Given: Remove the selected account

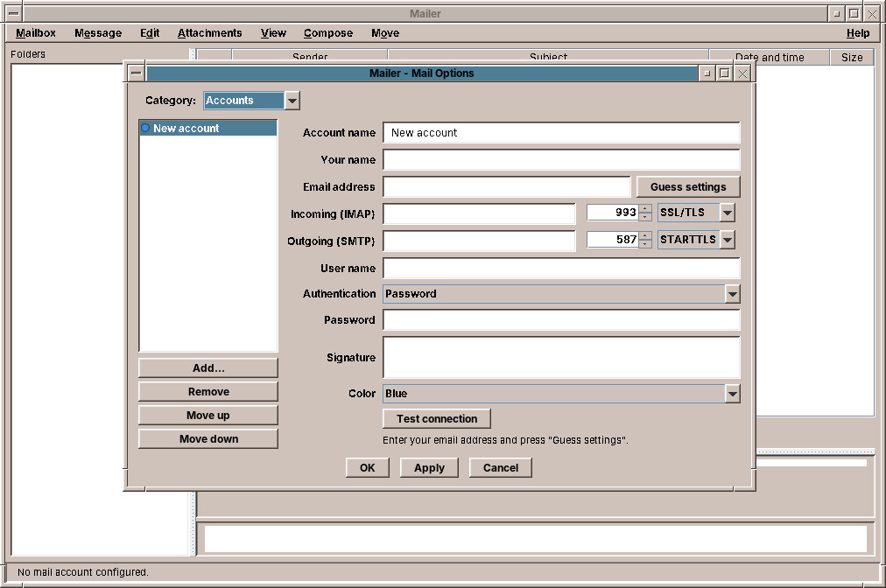Looking at the screenshot, I should point(208,391).
